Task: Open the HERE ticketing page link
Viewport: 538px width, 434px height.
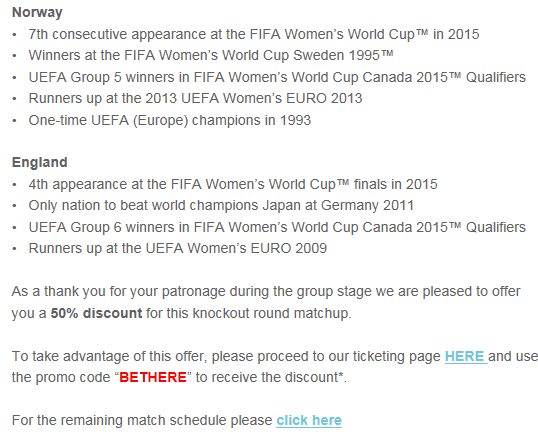Action: (x=466, y=356)
